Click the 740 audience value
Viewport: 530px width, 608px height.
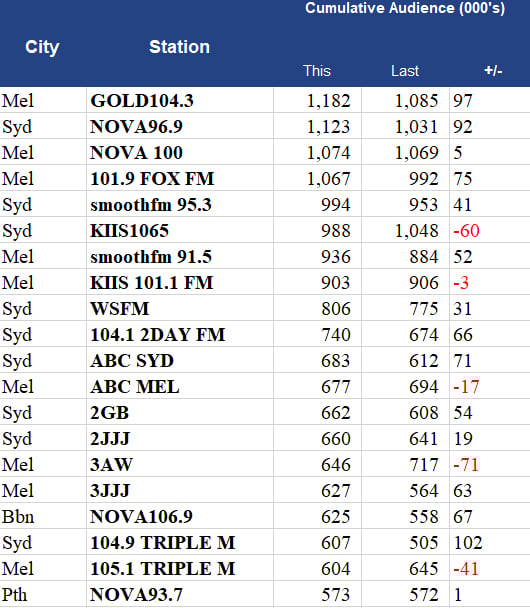coord(336,335)
